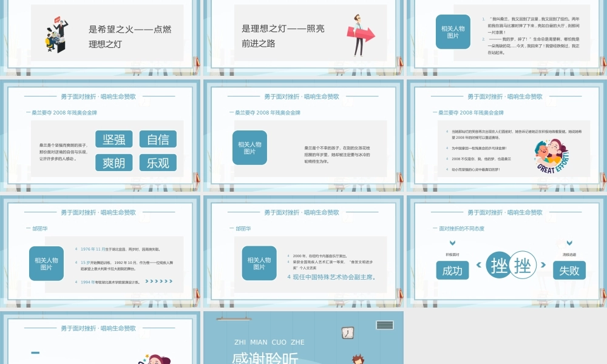The height and width of the screenshot is (364, 607).
Task: Select the "乐观" box
Action: (158, 163)
